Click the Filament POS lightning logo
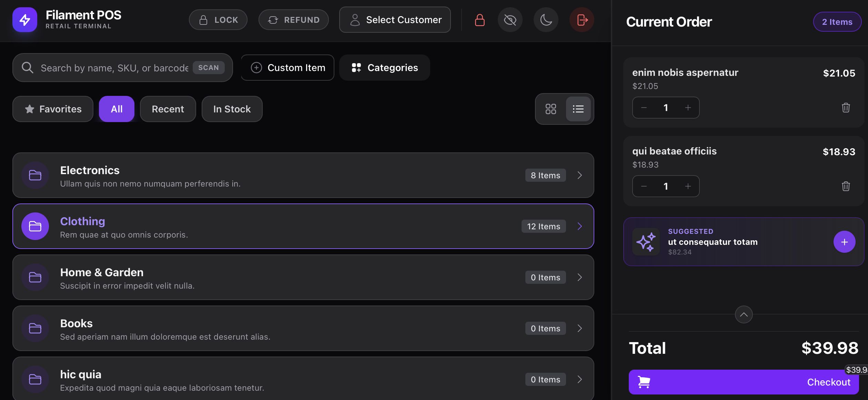Screen dimensions: 868x400 (x=25, y=20)
